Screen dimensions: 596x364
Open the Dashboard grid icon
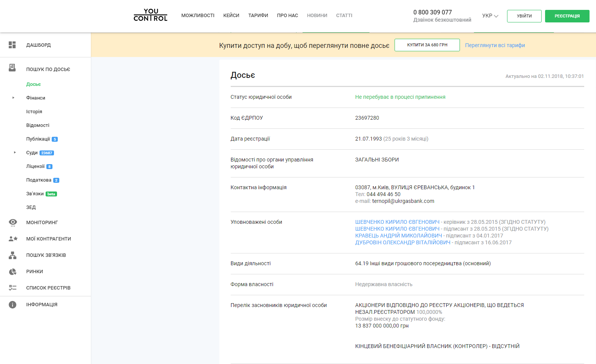[12, 45]
